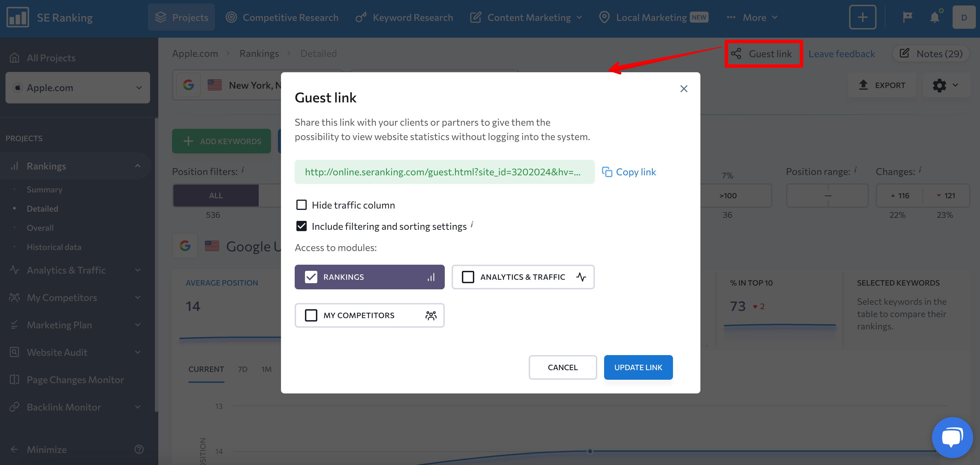Collapse the Rankings sidebar section

click(138, 166)
